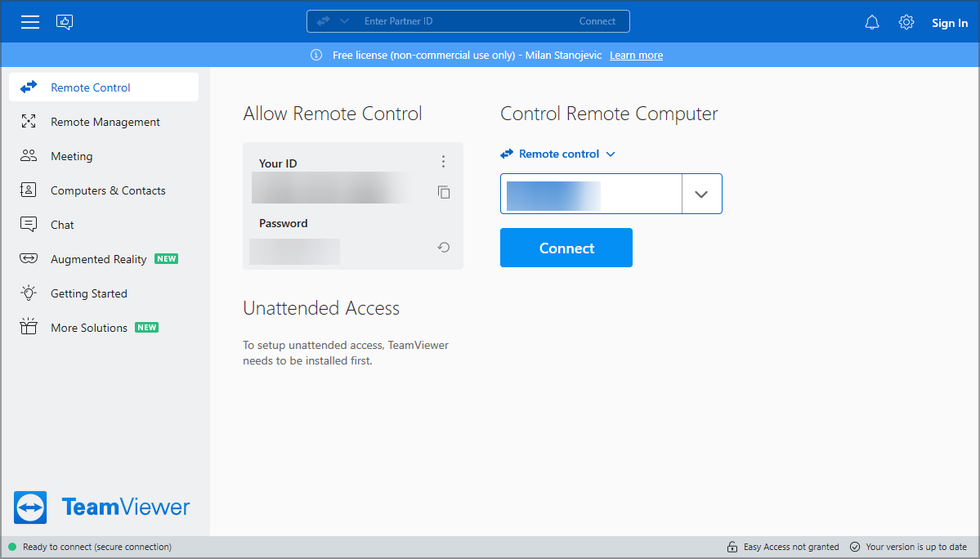Click the license info icon
980x559 pixels.
316,55
